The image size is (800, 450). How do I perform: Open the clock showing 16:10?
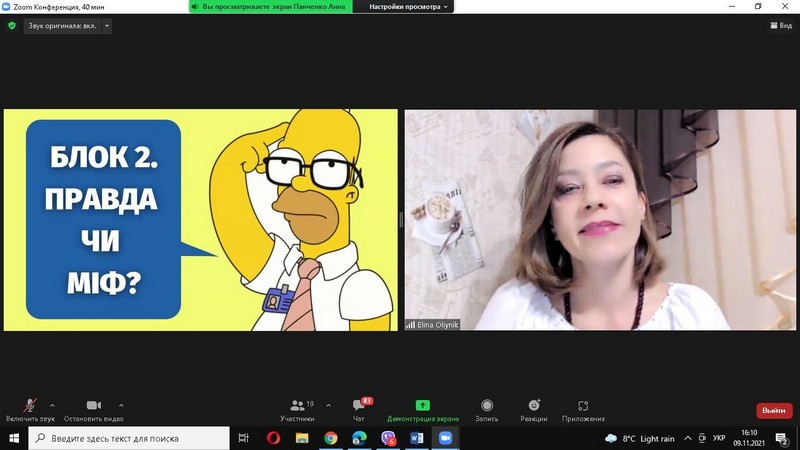pos(749,438)
